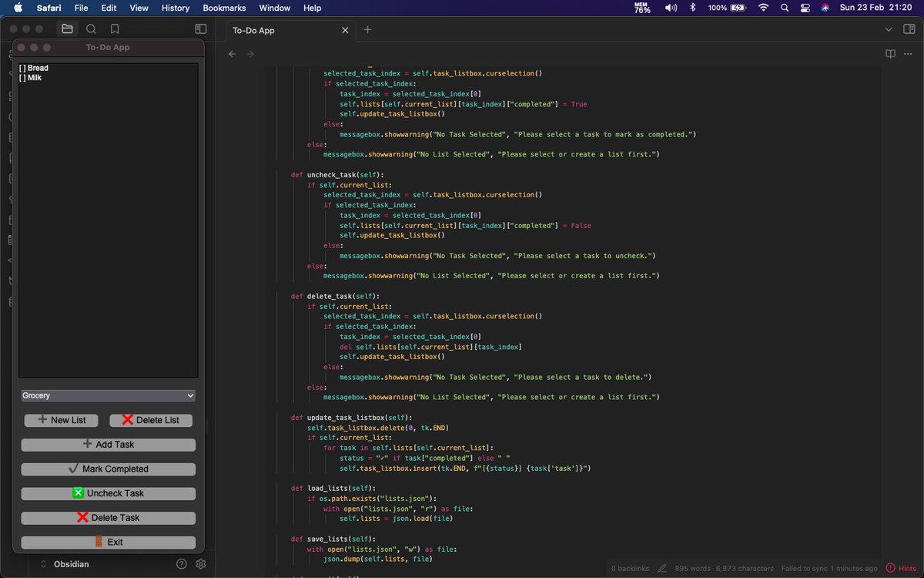This screenshot has width=924, height=578.
Task: Click the load_lists function definition line
Action: [x=333, y=488]
